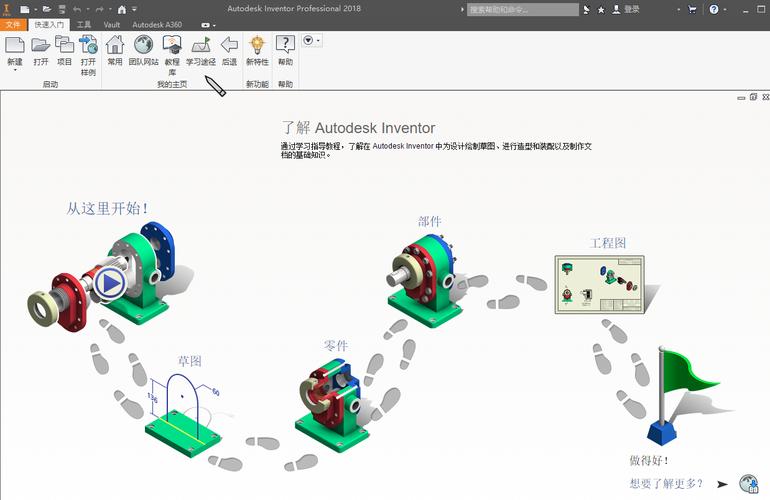The image size is (770, 500).
Task: Click the quick access Open folder icon
Action: pos(47,9)
